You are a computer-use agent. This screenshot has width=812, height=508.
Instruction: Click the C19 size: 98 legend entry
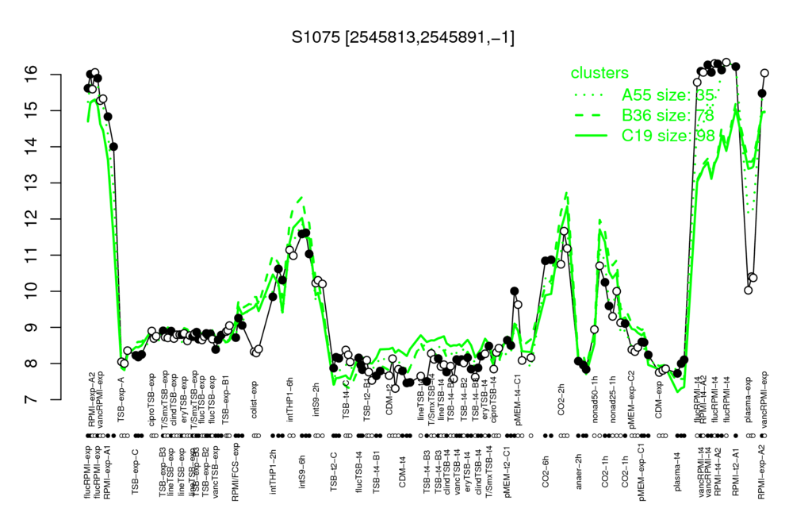coord(668,136)
